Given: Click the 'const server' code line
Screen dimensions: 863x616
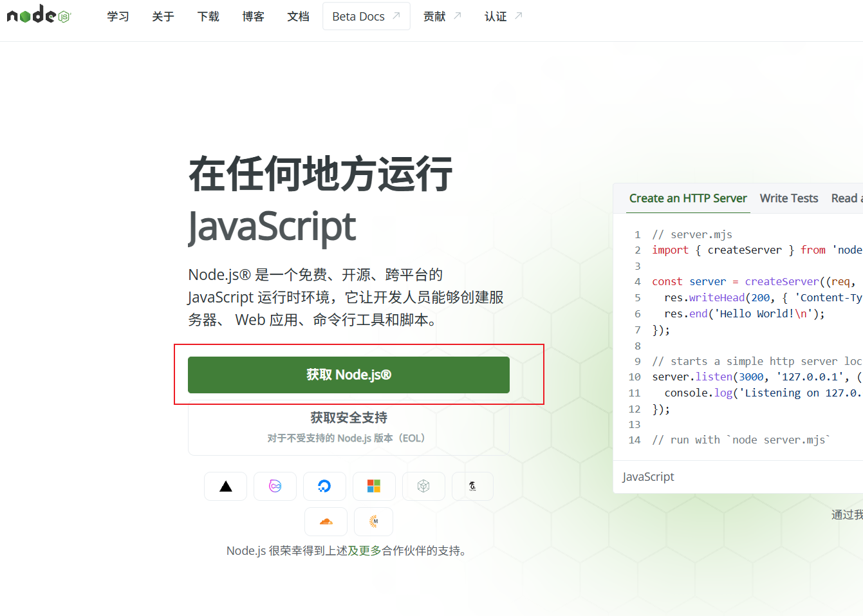Looking at the screenshot, I should coord(754,281).
